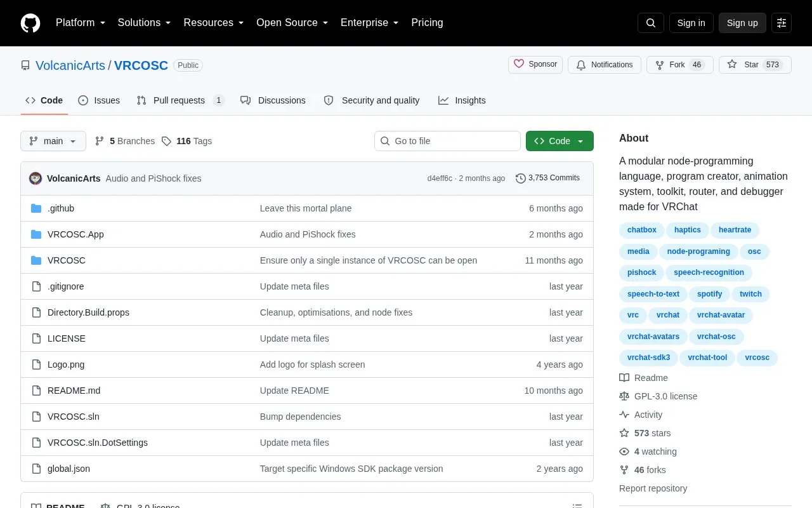The image size is (812, 508).
Task: Open the VRCOSC.App folder
Action: (75, 234)
